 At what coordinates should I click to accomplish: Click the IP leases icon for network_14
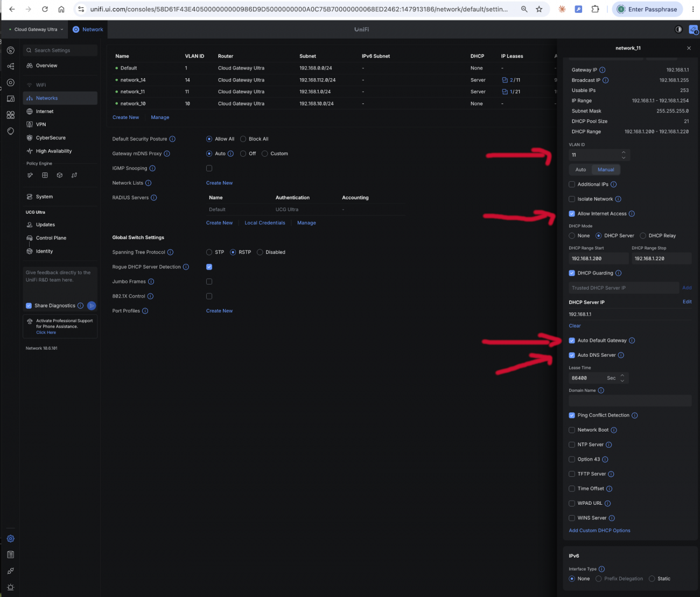(505, 80)
